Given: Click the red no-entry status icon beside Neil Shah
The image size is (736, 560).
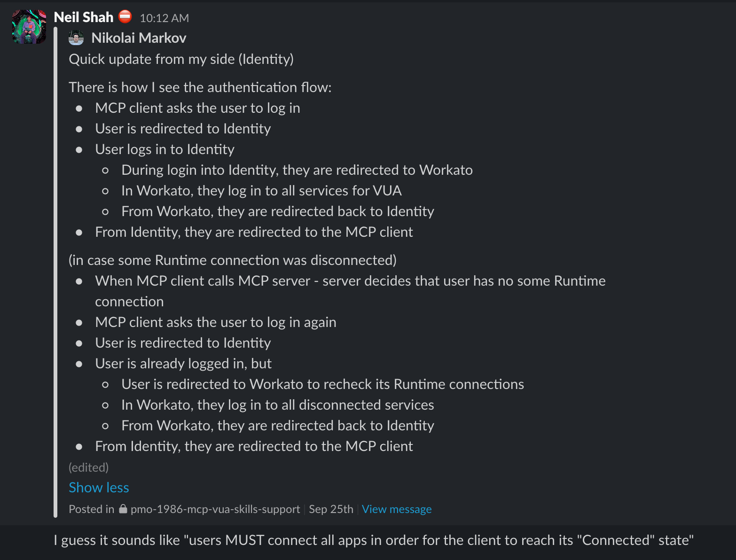Looking at the screenshot, I should click(125, 17).
